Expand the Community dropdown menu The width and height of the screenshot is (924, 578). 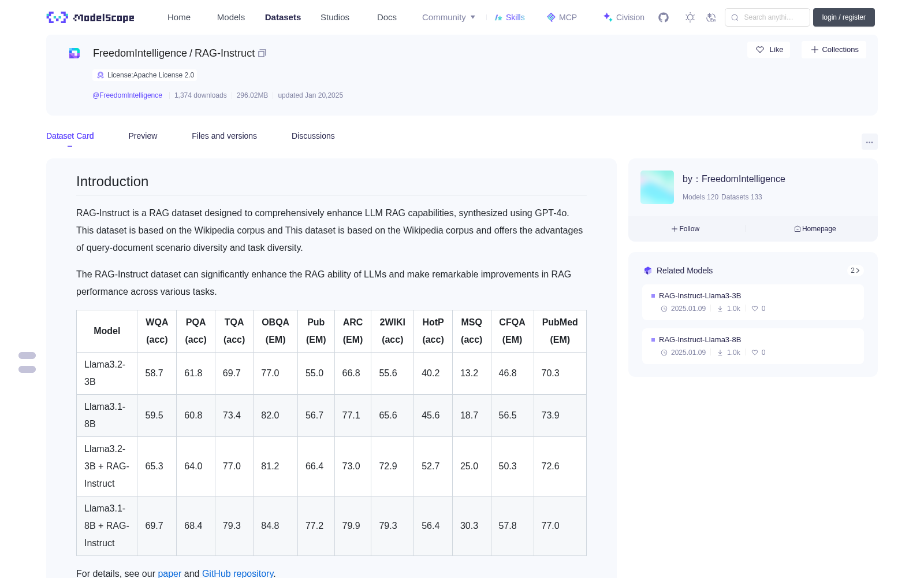[449, 17]
